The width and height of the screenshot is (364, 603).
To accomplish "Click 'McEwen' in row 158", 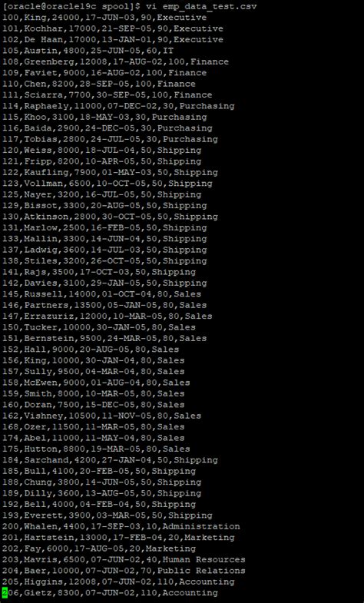I will (41, 383).
